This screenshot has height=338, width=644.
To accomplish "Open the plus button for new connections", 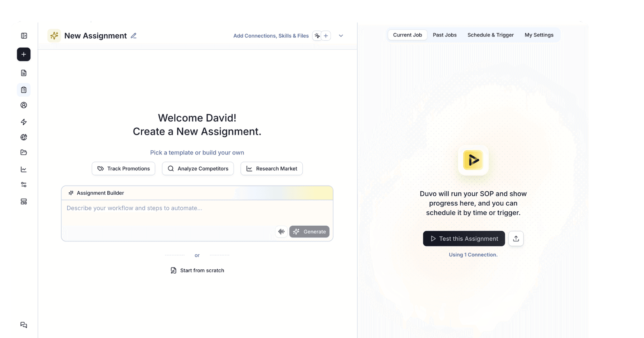I will [x=326, y=35].
